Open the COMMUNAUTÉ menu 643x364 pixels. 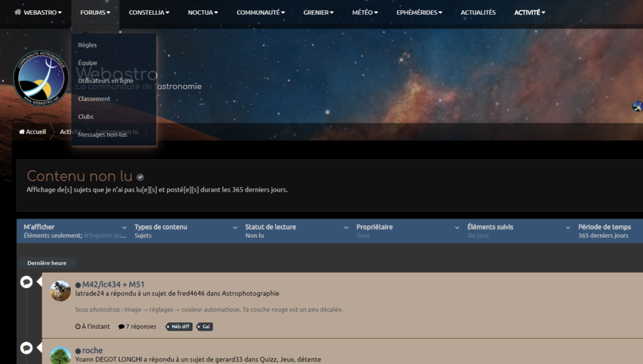pos(260,12)
